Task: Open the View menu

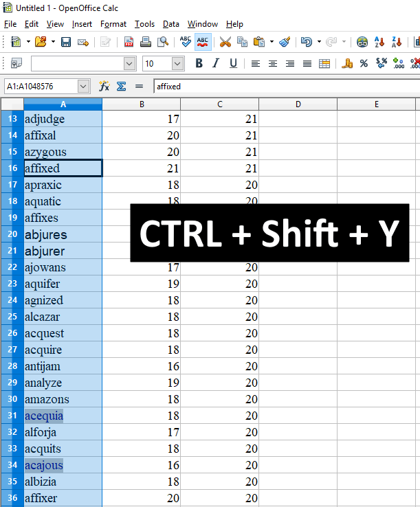Action: (x=55, y=24)
